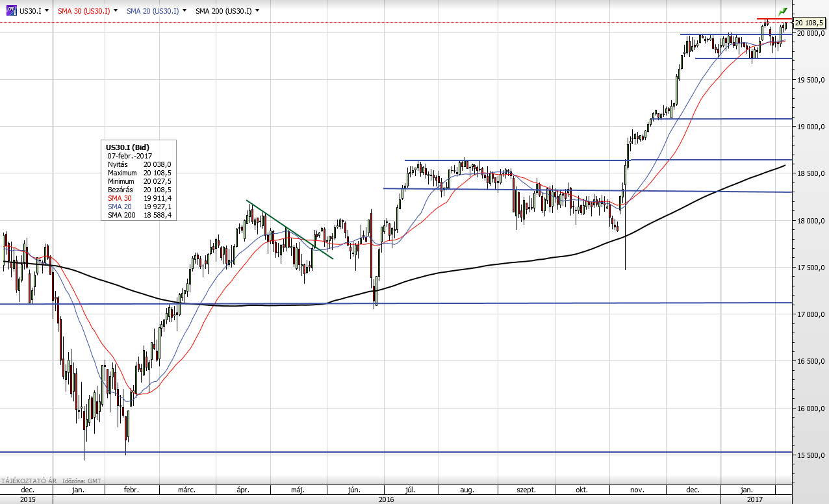829x504 pixels.
Task: Click the 17 000,0 price axis label
Action: (x=811, y=314)
